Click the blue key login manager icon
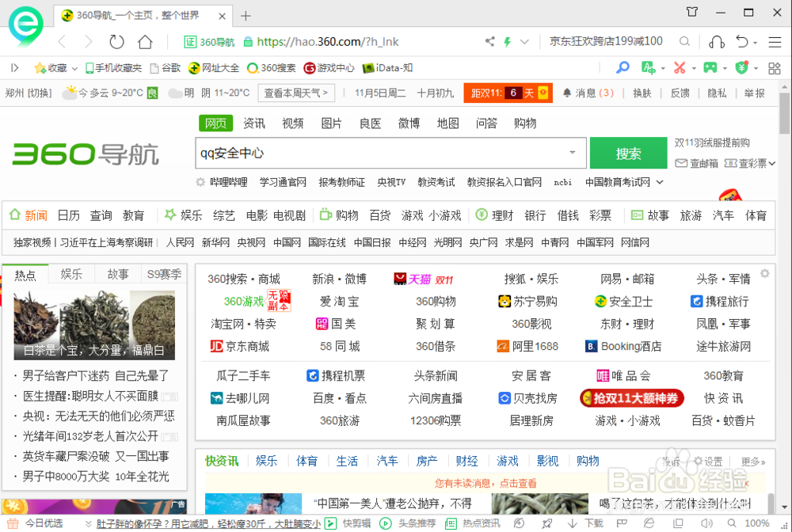The image size is (792, 532). 623,67
